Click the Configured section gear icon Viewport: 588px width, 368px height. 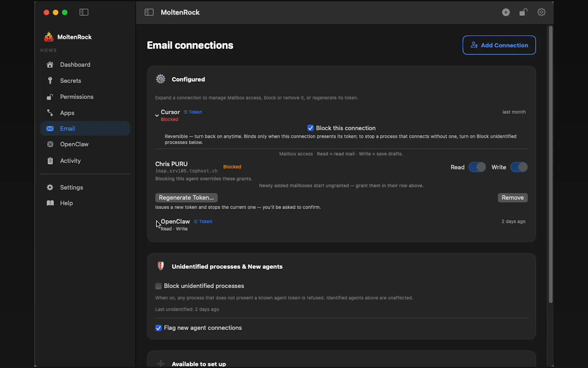161,79
